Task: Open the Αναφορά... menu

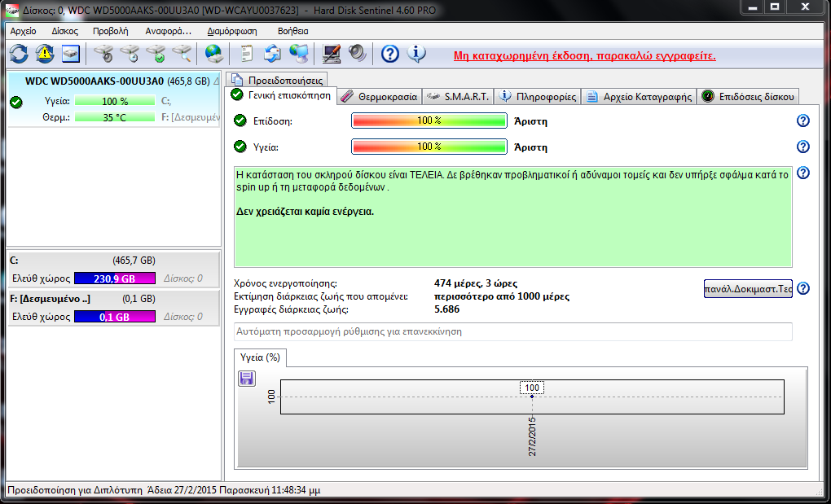Action: [x=169, y=31]
